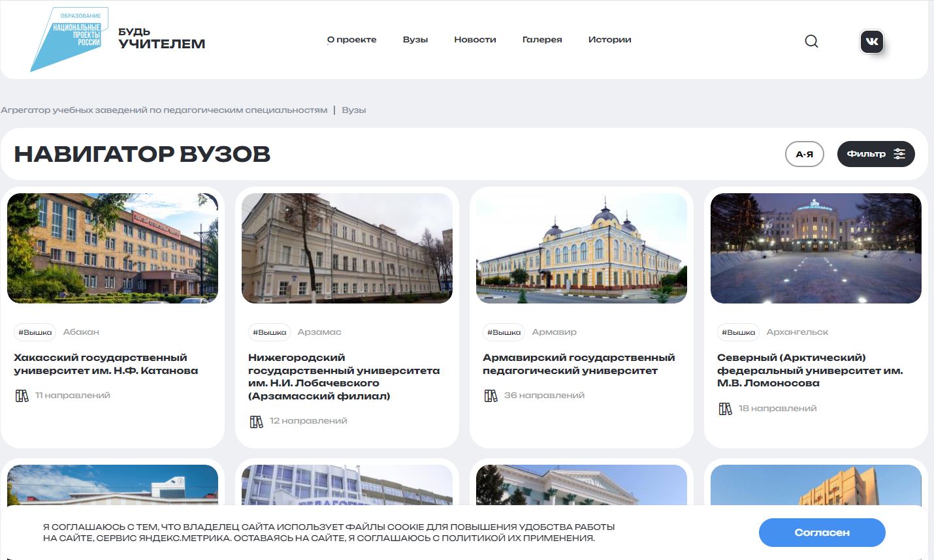This screenshot has height=560, width=934.
Task: Open Нижегородский университет Арзамасский филиал title
Action: click(x=344, y=377)
